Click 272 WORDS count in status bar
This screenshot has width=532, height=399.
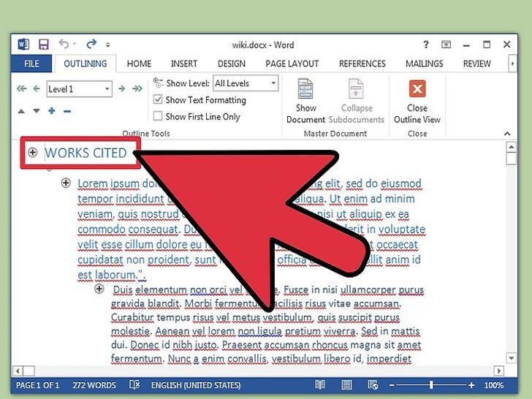point(94,385)
